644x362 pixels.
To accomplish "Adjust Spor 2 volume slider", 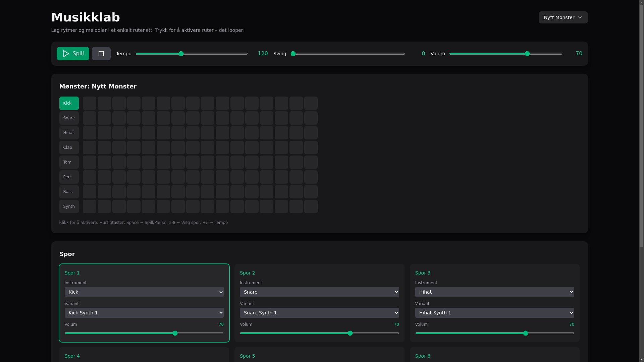I will click(350, 333).
